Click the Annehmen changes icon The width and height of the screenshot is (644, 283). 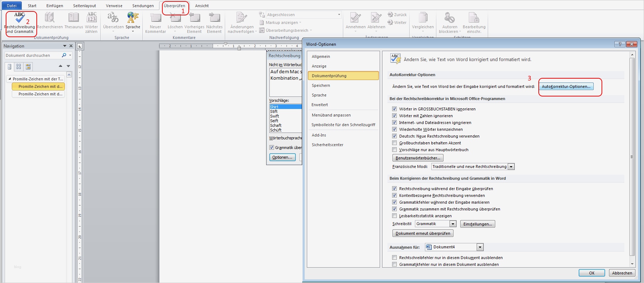point(355,18)
